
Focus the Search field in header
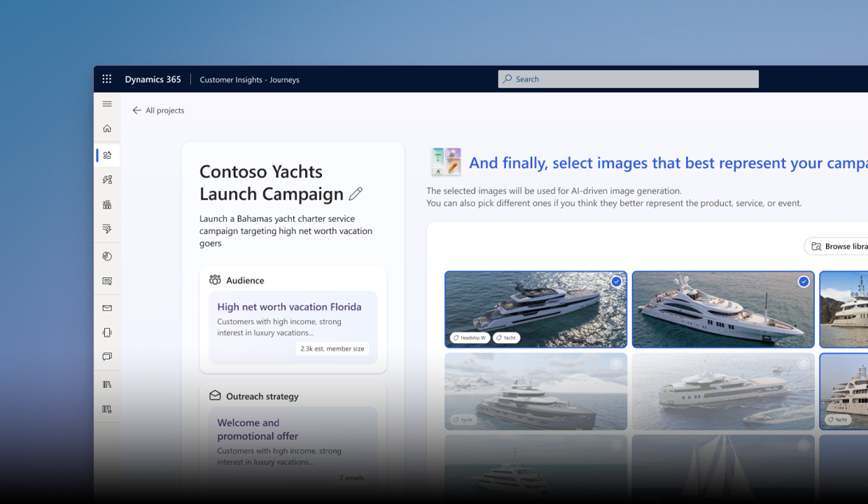pyautogui.click(x=628, y=79)
